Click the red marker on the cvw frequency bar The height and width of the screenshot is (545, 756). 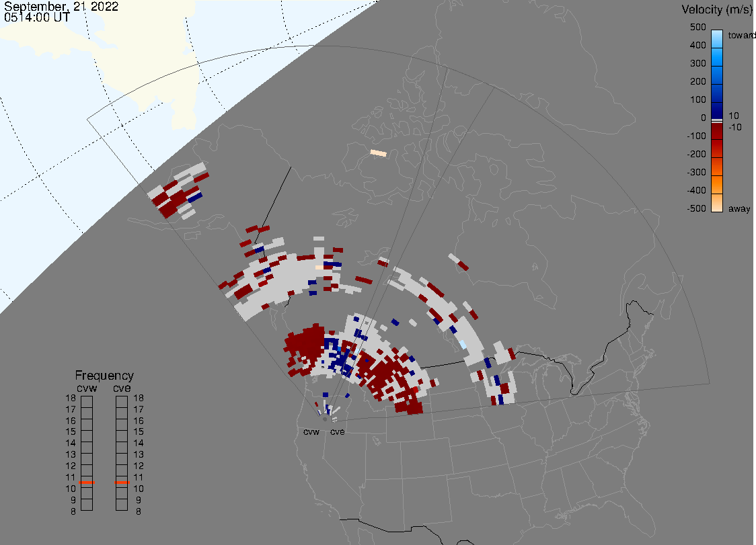tap(87, 483)
